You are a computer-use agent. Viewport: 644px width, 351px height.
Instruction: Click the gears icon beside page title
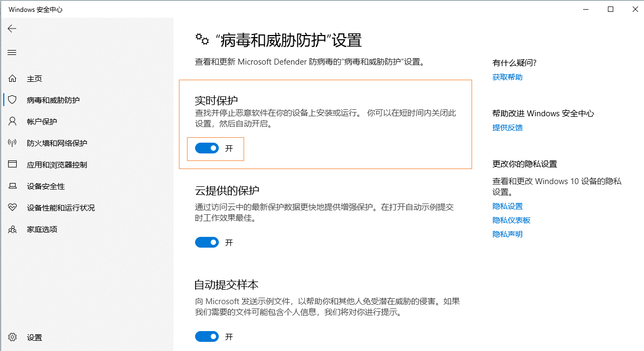202,39
